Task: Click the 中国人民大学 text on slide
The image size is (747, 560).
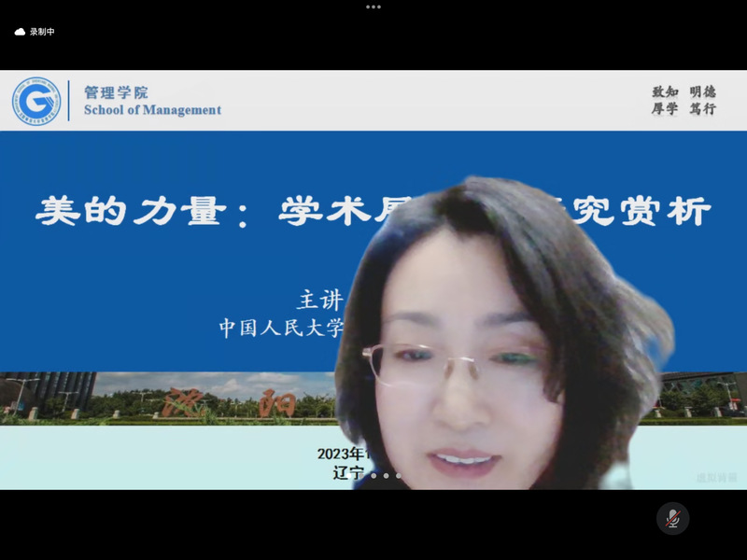Action: click(280, 329)
